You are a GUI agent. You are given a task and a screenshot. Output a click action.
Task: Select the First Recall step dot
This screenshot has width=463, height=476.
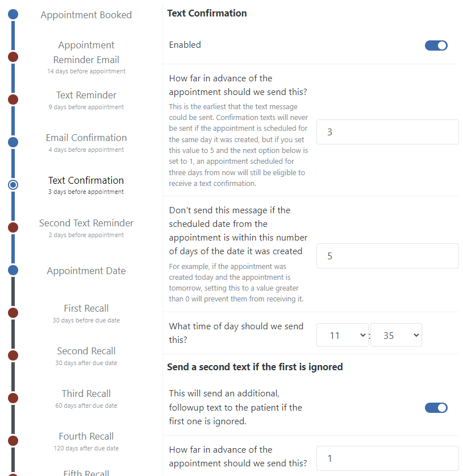(x=13, y=312)
